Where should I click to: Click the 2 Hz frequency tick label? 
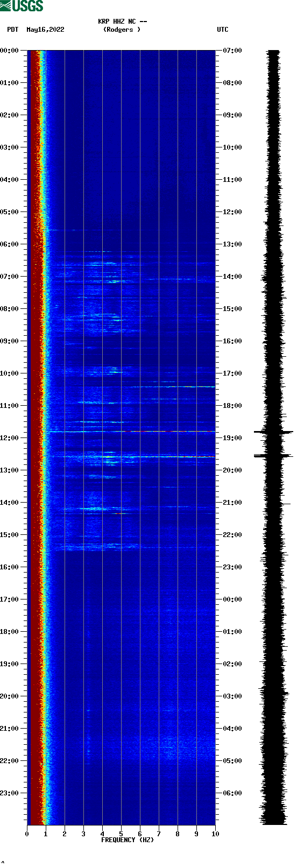pos(65,835)
